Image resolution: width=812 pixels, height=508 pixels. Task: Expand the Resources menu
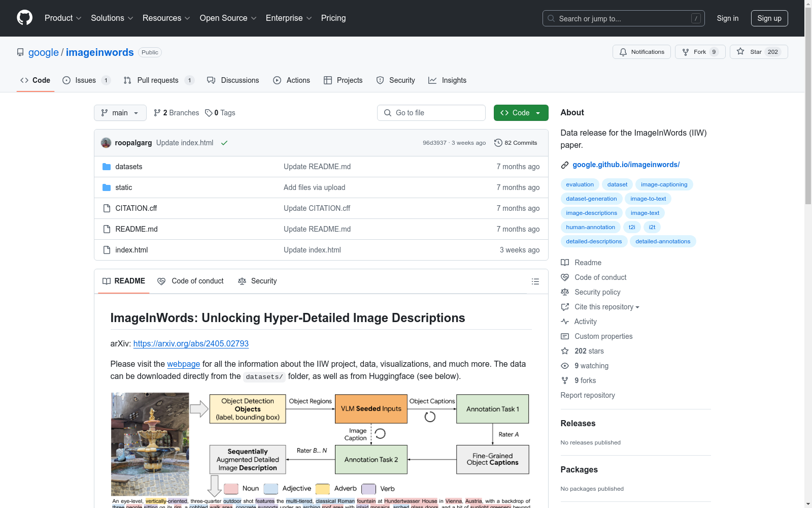pyautogui.click(x=166, y=18)
